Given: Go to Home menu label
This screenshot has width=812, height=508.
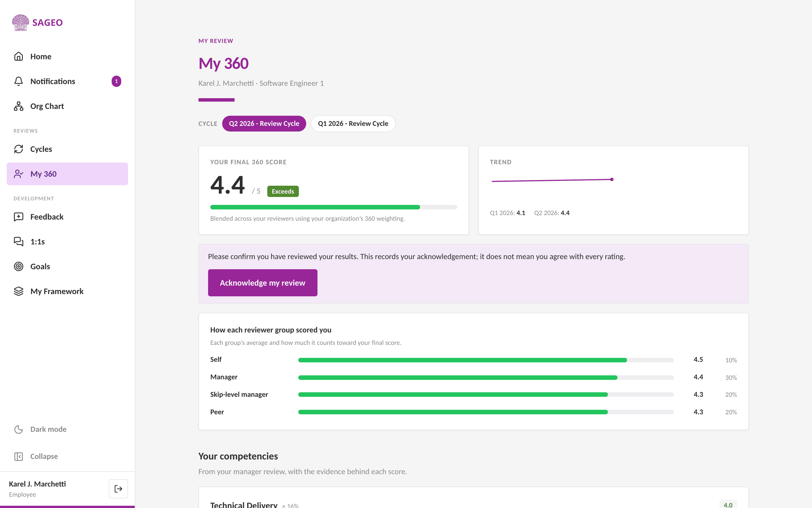Looking at the screenshot, I should pos(41,56).
